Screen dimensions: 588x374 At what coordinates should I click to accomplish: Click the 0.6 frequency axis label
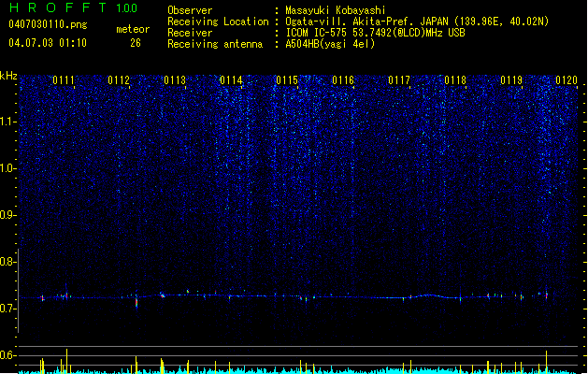[x=8, y=355]
